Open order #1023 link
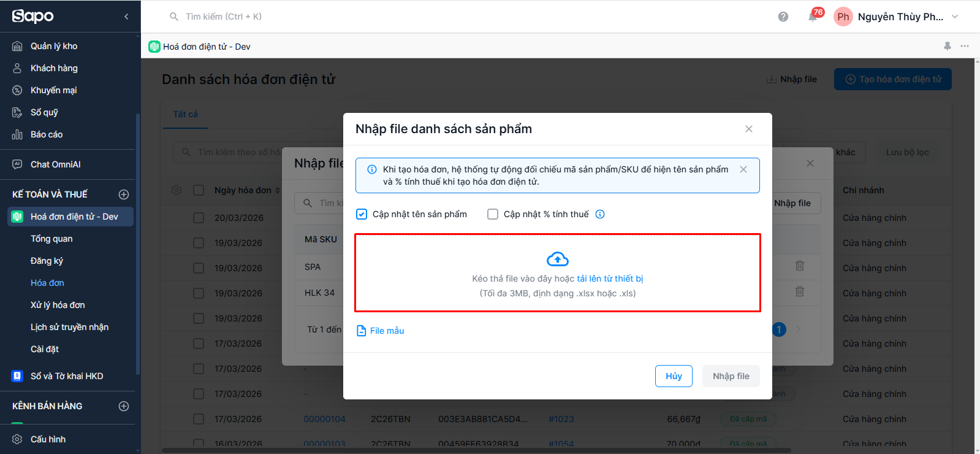Screen dimensions: 980x454 [x=561, y=419]
